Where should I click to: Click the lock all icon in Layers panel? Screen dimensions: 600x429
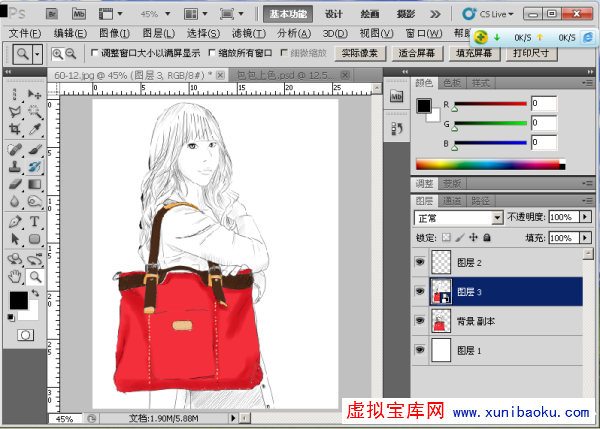click(x=486, y=238)
